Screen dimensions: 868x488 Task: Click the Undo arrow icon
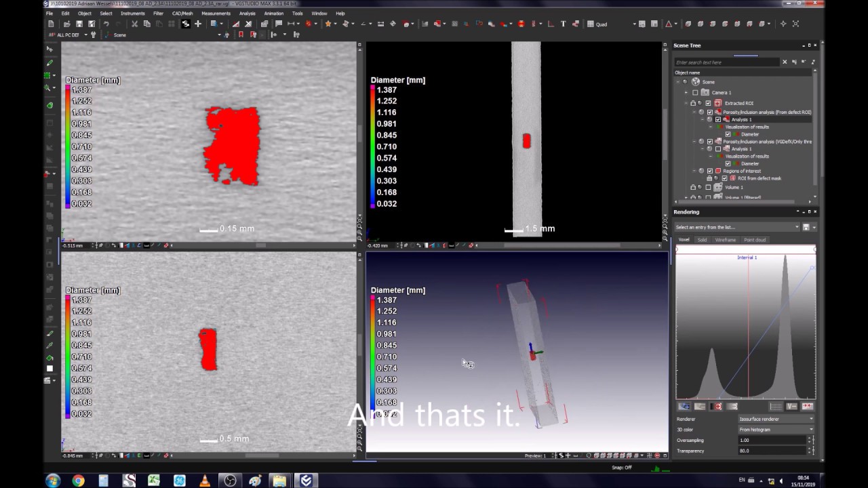(106, 24)
